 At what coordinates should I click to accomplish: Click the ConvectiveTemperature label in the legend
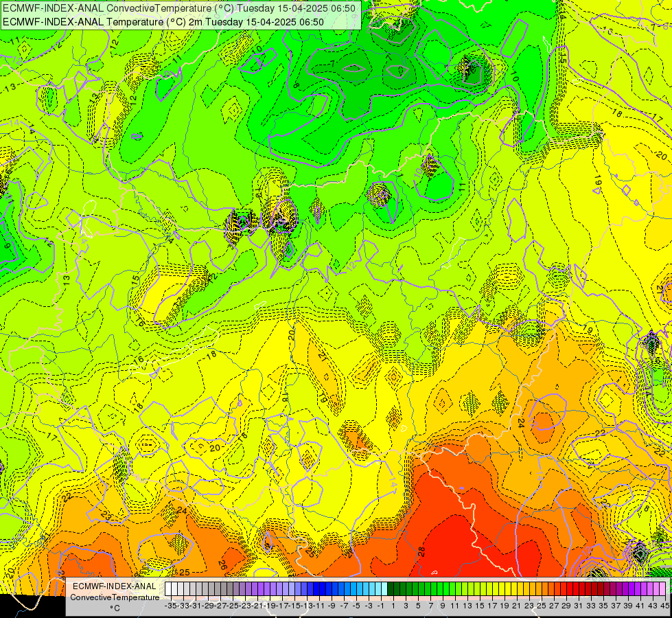(x=115, y=597)
